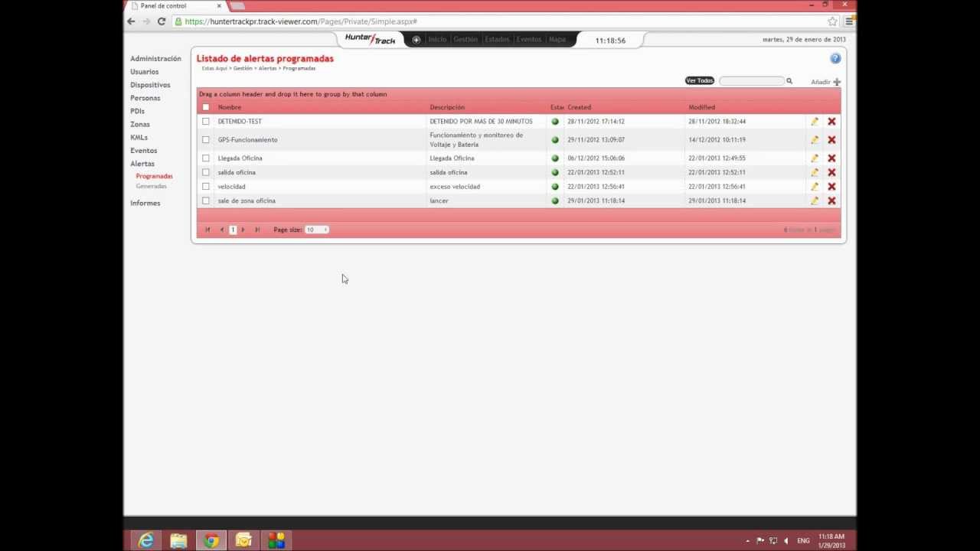
Task: Click page number 1 in pager
Action: 233,230
